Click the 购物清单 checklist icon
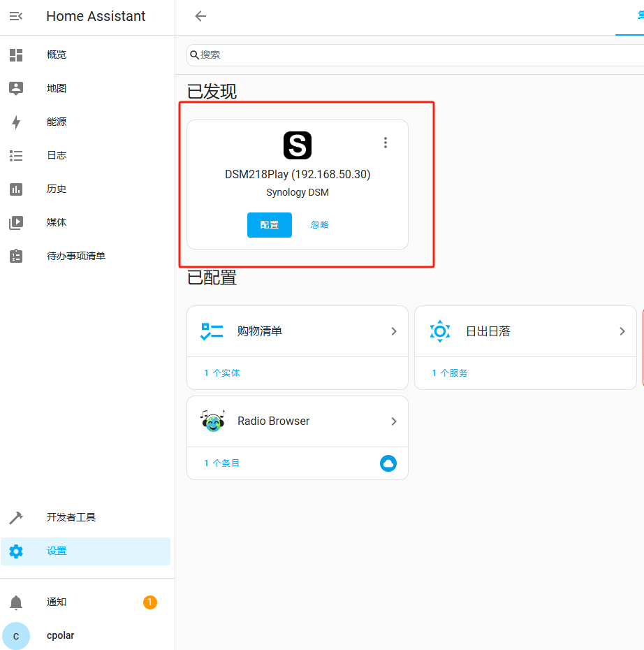The width and height of the screenshot is (644, 650). (x=212, y=331)
